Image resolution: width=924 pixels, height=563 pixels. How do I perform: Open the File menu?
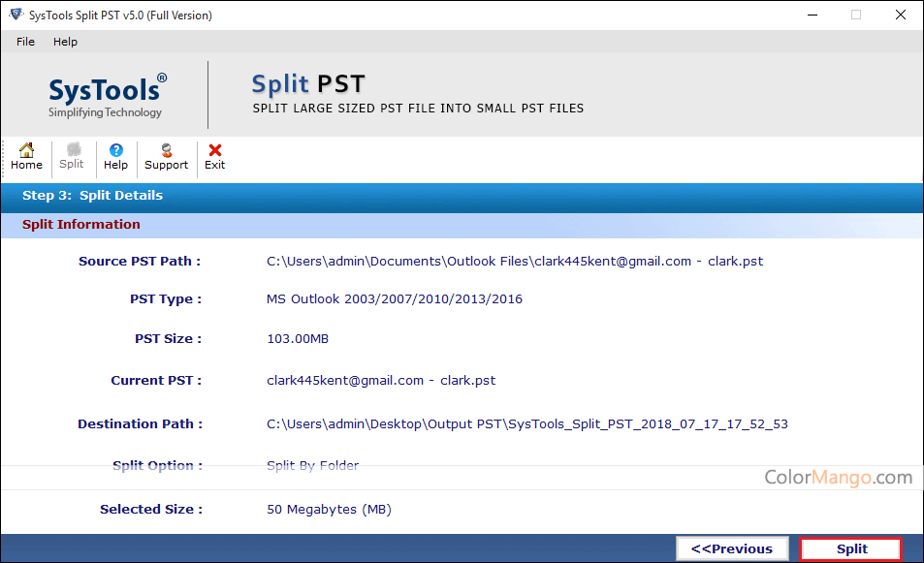click(25, 42)
